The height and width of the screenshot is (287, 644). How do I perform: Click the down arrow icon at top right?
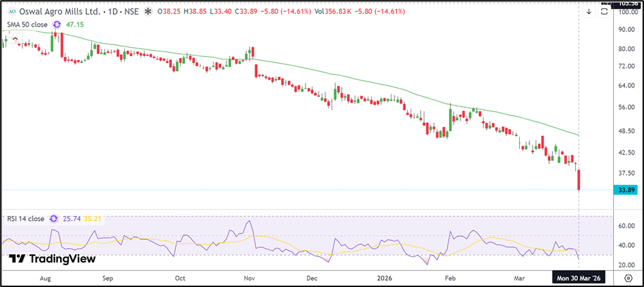pos(589,12)
